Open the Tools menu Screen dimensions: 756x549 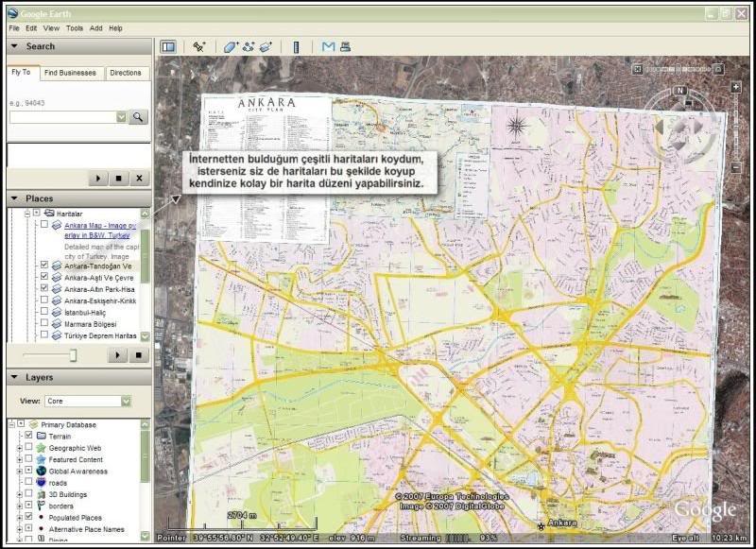(75, 28)
